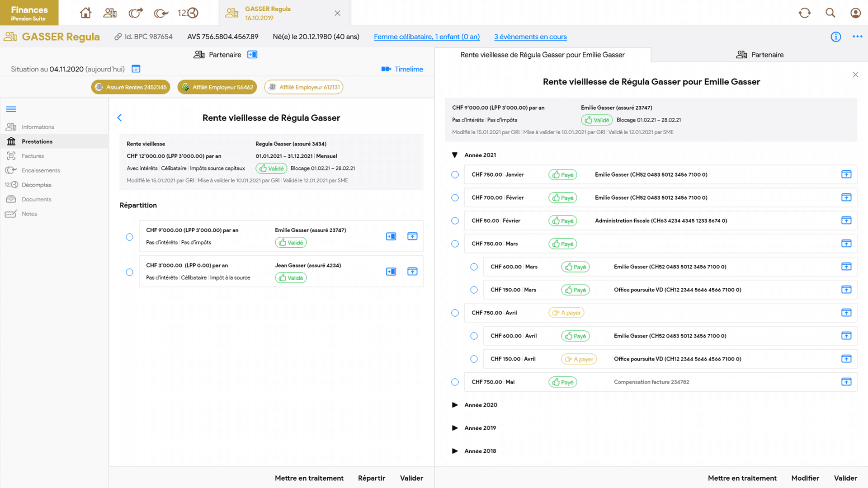Open the three-dots more menu
This screenshot has width=868, height=488.
857,37
